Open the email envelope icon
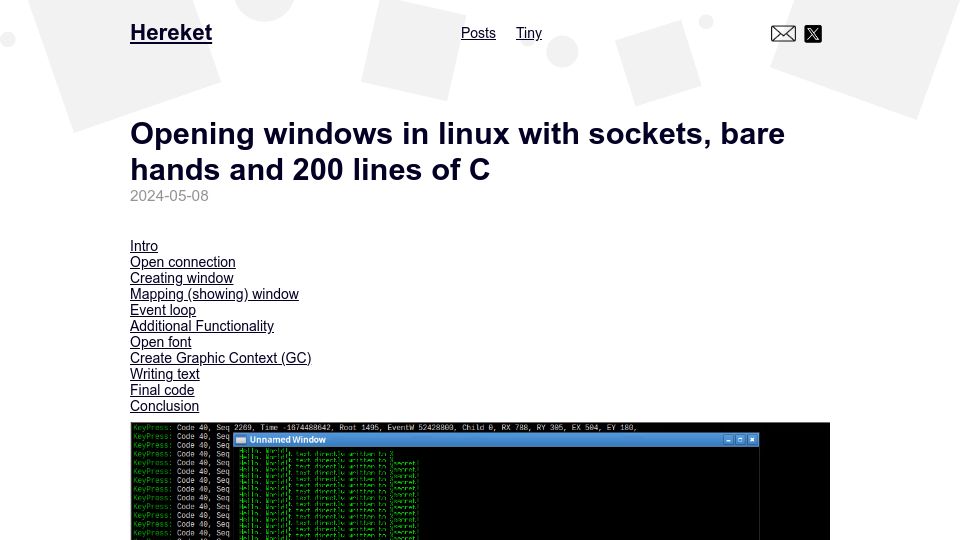960x540 pixels. [x=783, y=34]
